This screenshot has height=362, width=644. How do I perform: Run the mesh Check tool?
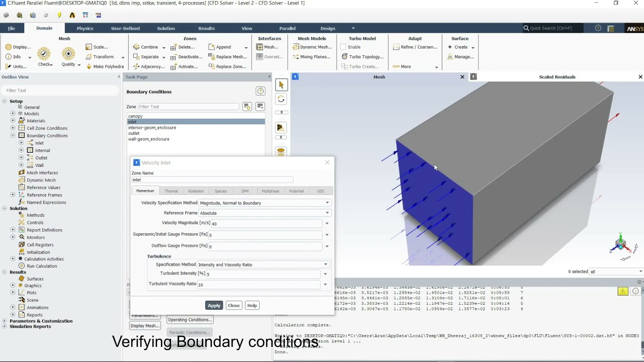(44, 56)
